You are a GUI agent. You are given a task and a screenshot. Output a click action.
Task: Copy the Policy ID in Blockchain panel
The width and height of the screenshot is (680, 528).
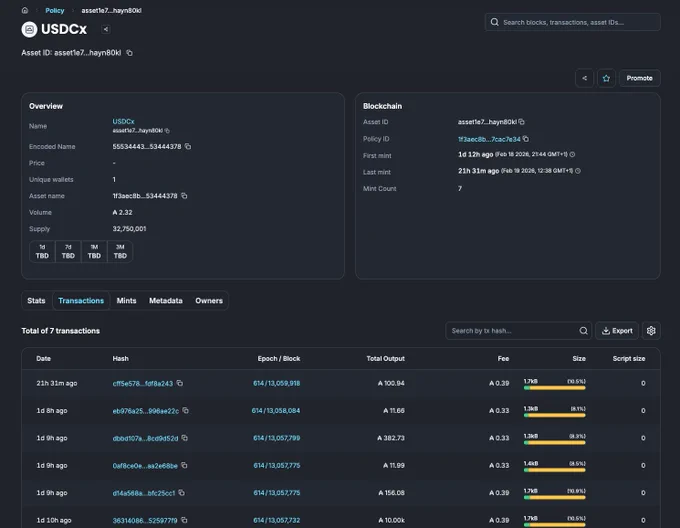coord(526,139)
